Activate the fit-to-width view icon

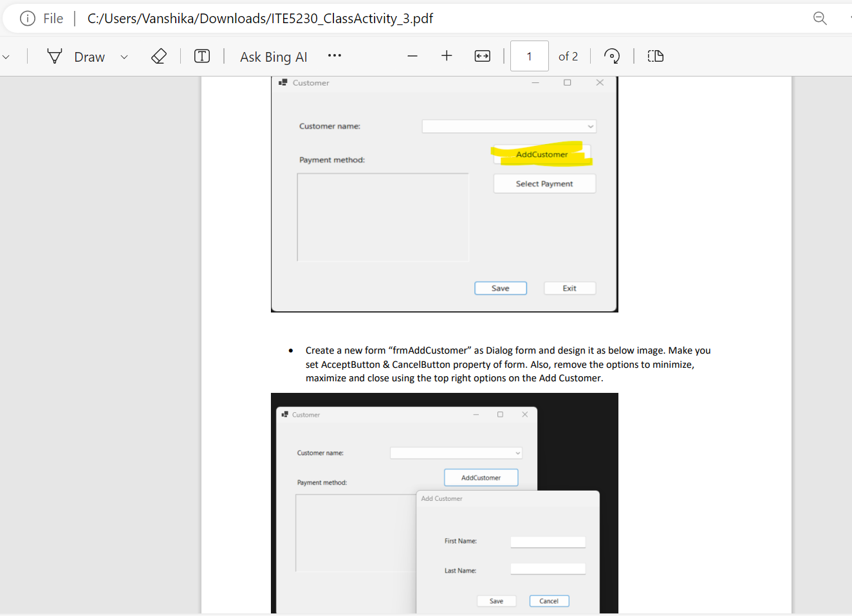point(481,56)
